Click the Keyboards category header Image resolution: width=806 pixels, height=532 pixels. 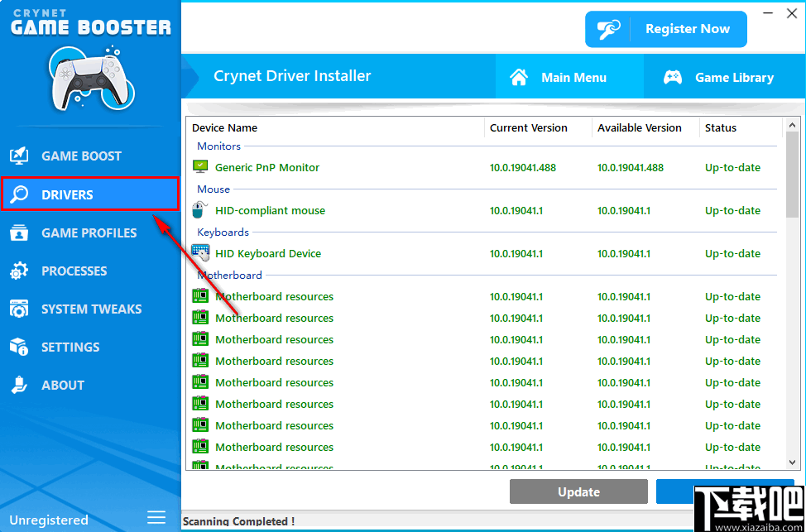[223, 232]
